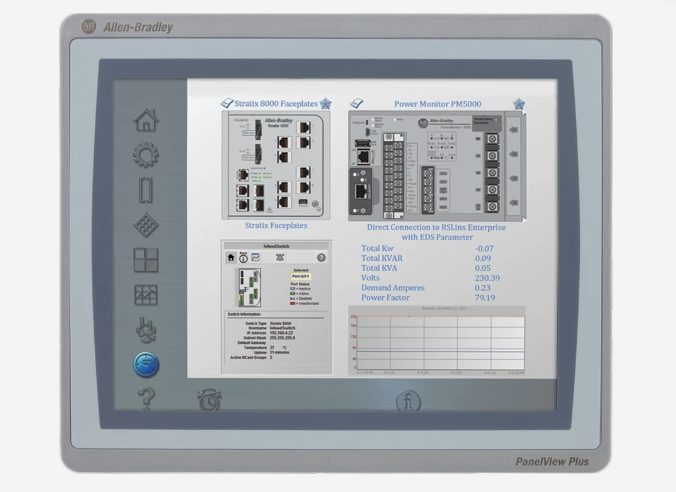Viewport: 676px width, 492px height.
Task: Click the Unauthorized entry in the Port Status legend
Action: click(x=305, y=304)
